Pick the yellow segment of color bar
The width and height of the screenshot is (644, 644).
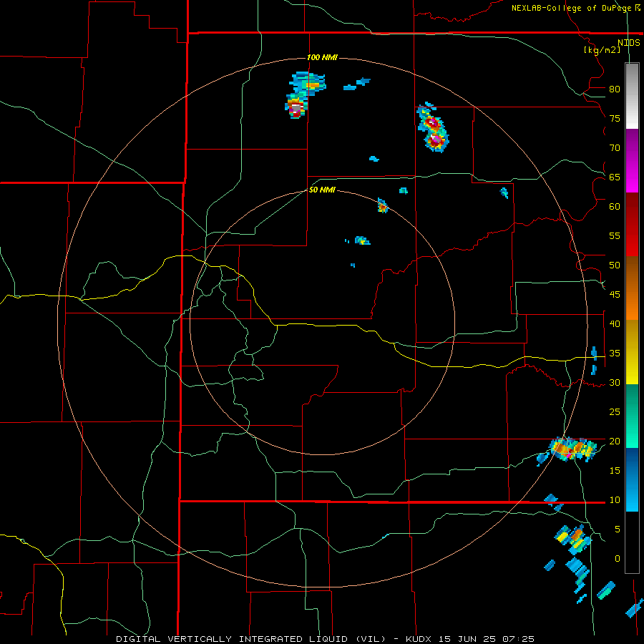pyautogui.click(x=632, y=352)
